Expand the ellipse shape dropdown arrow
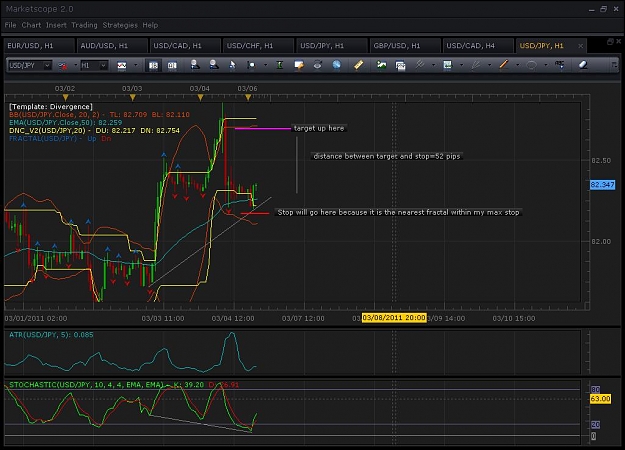625x450 pixels. pyautogui.click(x=546, y=65)
